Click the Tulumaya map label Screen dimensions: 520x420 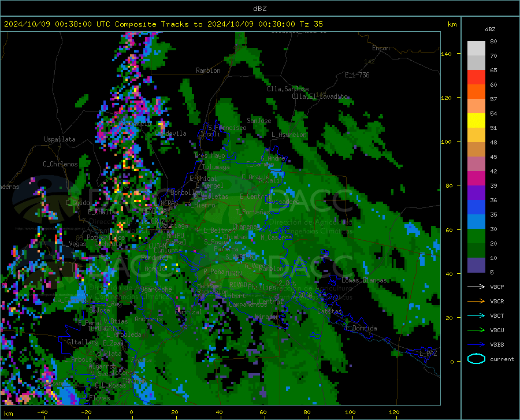pyautogui.click(x=216, y=167)
